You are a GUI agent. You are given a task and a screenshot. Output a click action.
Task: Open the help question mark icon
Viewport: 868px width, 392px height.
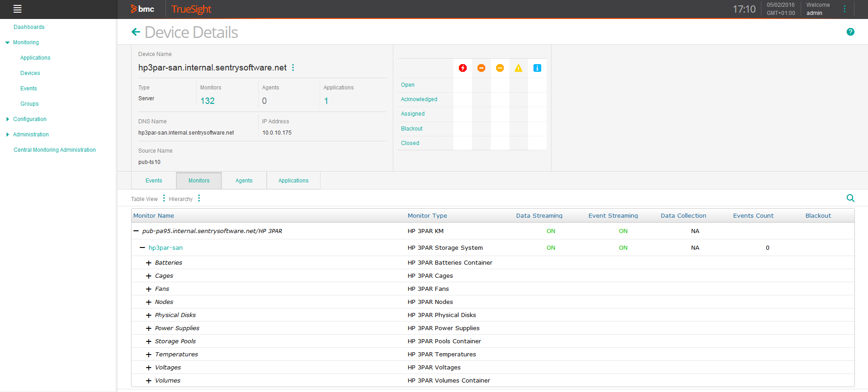(x=850, y=32)
